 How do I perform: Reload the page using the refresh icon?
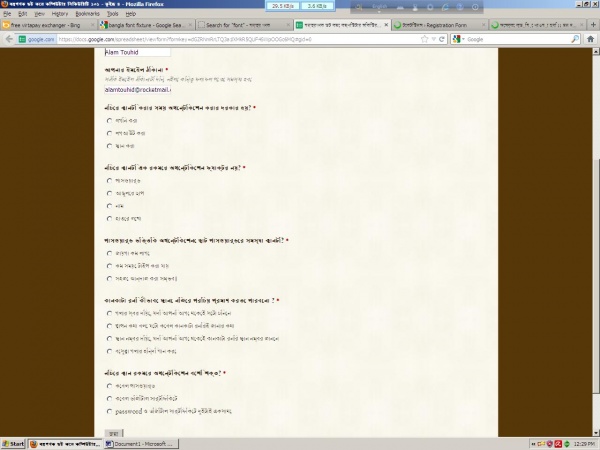[x=442, y=39]
